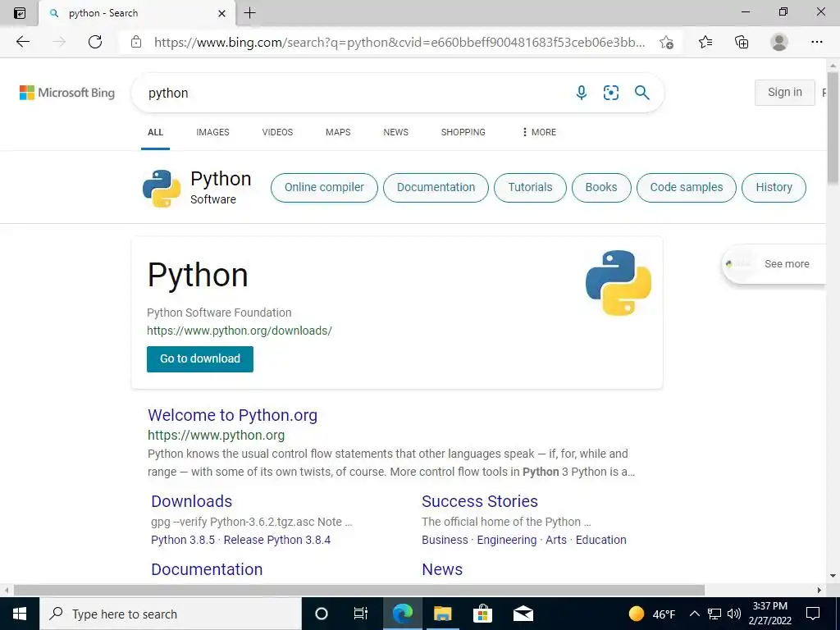Click the microphone voice search icon
The image size is (840, 630).
(x=582, y=93)
